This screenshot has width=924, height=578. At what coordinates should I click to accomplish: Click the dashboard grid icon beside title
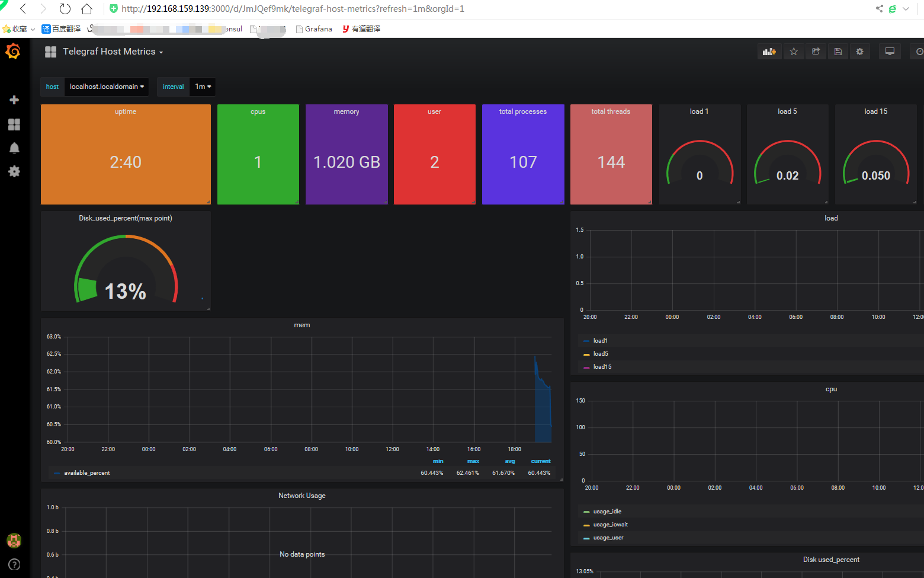50,52
